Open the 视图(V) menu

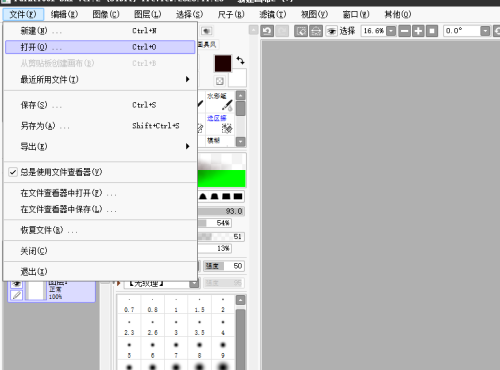point(314,14)
